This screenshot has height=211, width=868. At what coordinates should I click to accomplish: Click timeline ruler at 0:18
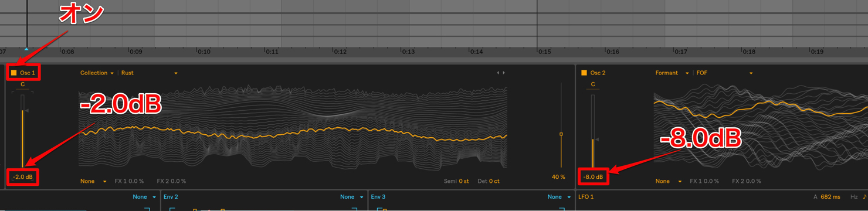[x=748, y=52]
